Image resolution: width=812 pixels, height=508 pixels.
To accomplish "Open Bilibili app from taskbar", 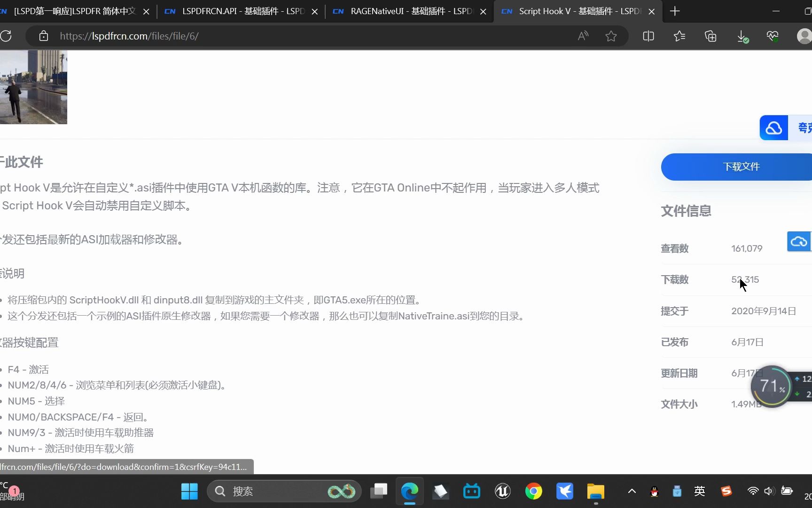I will click(471, 491).
